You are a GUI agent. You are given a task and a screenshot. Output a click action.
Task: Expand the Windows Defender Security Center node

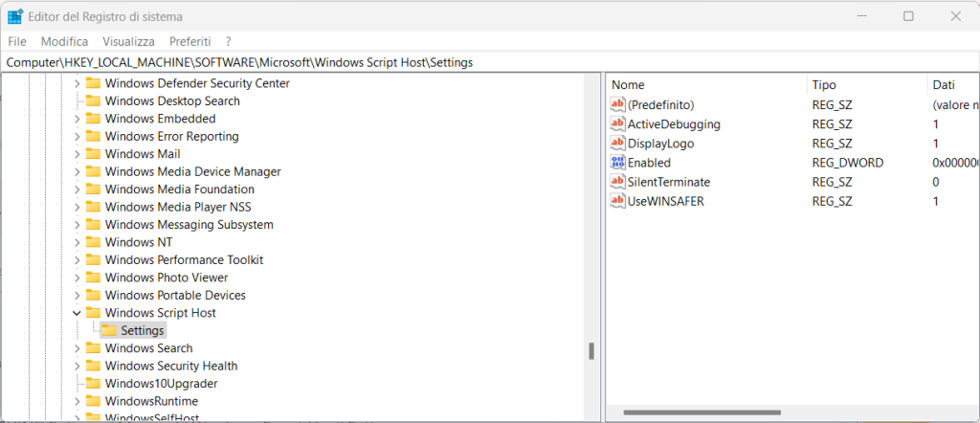(77, 83)
